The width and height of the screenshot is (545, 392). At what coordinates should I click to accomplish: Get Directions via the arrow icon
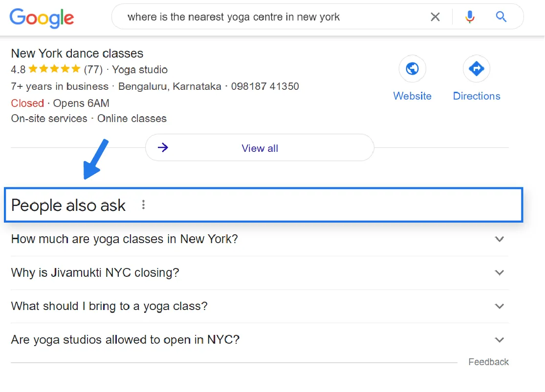tap(477, 69)
